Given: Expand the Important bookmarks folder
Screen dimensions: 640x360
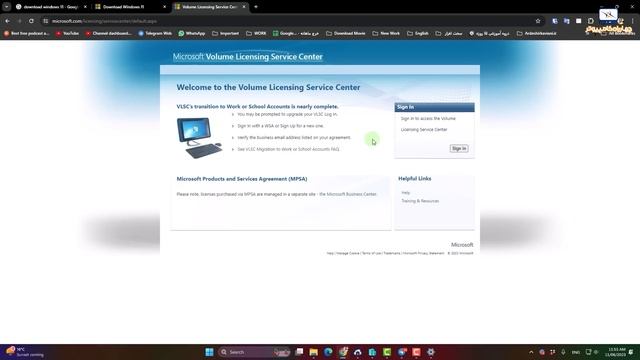Looking at the screenshot, I should coord(225,33).
